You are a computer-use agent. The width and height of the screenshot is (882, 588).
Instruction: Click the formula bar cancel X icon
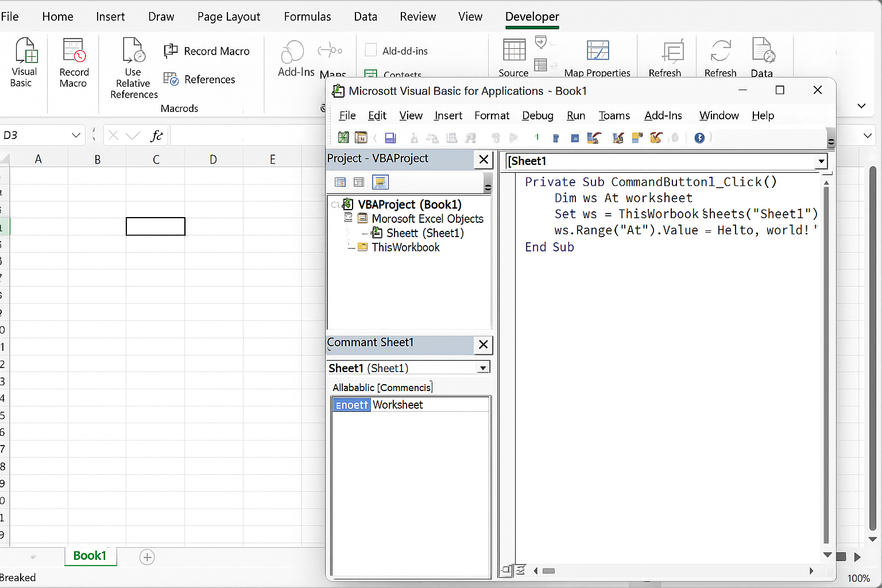coord(113,136)
